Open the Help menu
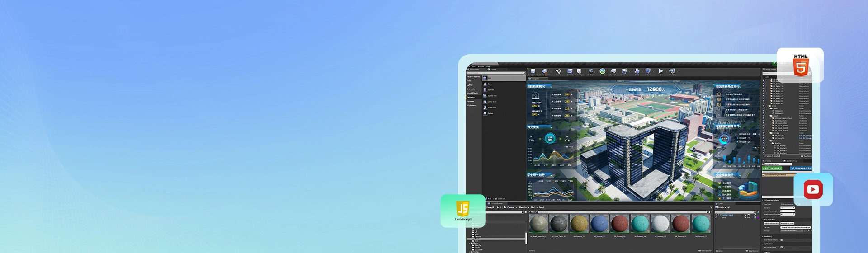This screenshot has height=253, width=868. (488, 66)
